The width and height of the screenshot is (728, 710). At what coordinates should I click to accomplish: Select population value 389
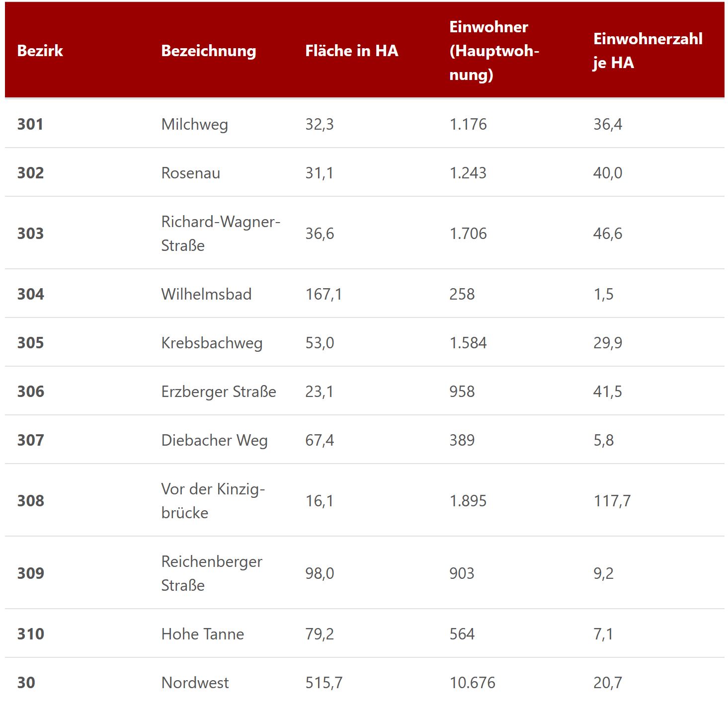(462, 440)
